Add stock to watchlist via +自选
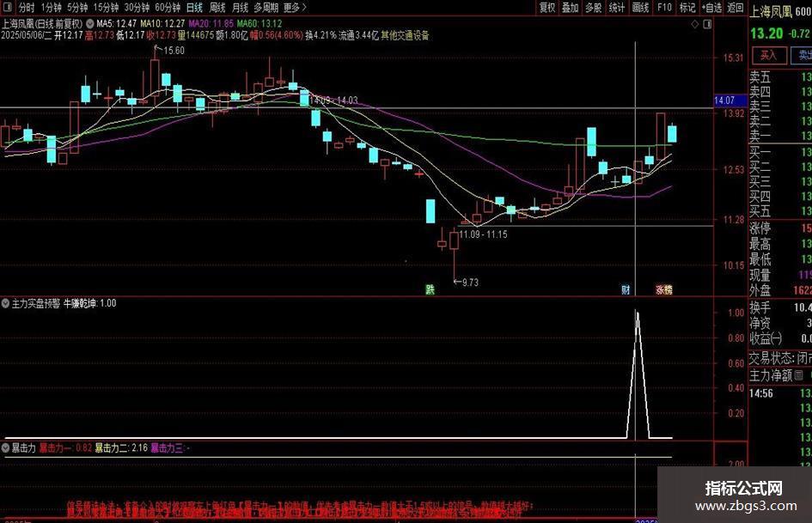This screenshot has width=812, height=523. coord(711,8)
